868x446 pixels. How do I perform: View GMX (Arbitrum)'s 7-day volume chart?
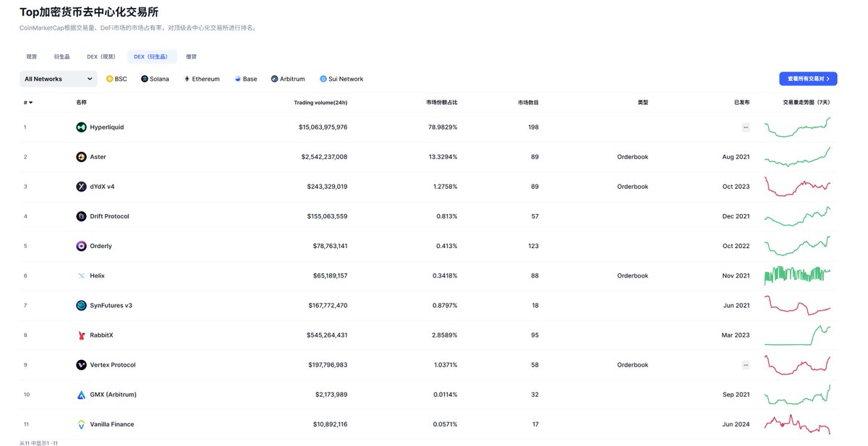click(798, 395)
